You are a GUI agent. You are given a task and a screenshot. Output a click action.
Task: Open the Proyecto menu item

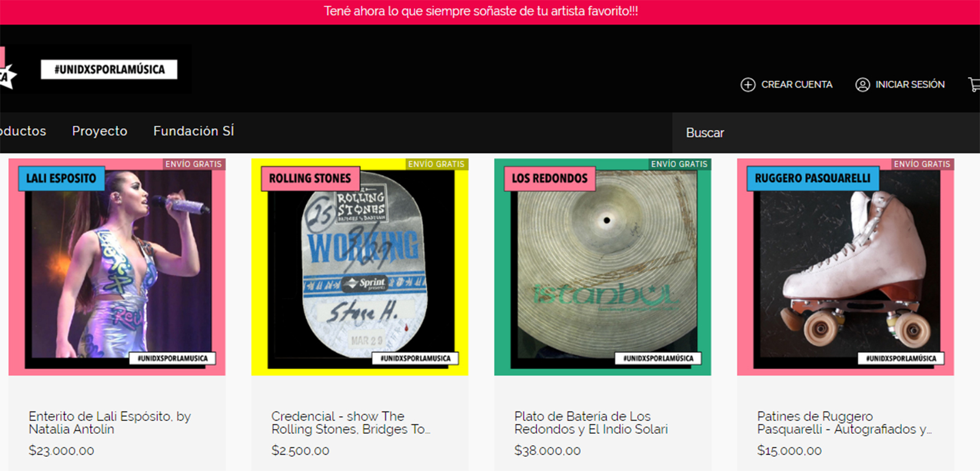point(100,131)
